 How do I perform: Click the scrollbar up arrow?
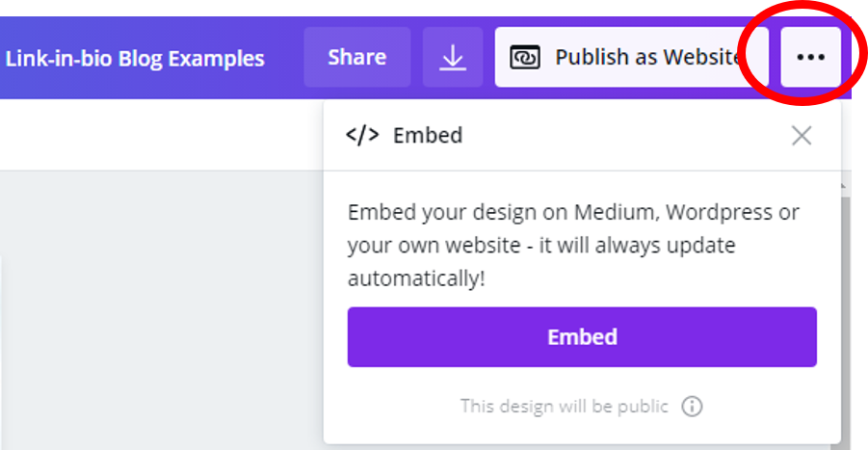click(844, 187)
